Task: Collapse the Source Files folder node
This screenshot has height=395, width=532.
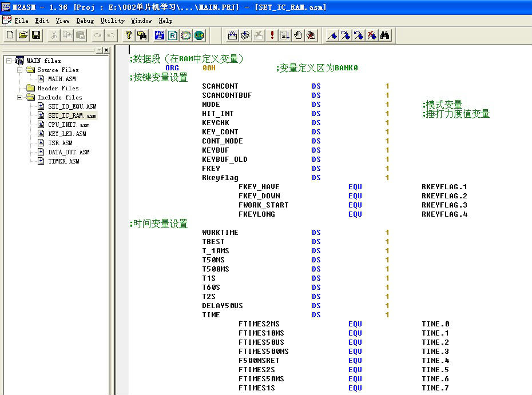Action: coord(19,70)
